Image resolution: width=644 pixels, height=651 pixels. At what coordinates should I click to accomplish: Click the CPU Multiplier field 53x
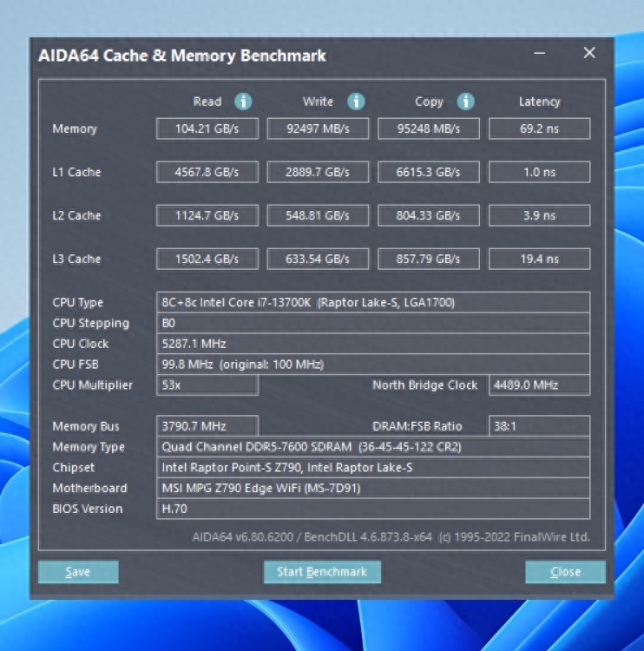click(207, 385)
